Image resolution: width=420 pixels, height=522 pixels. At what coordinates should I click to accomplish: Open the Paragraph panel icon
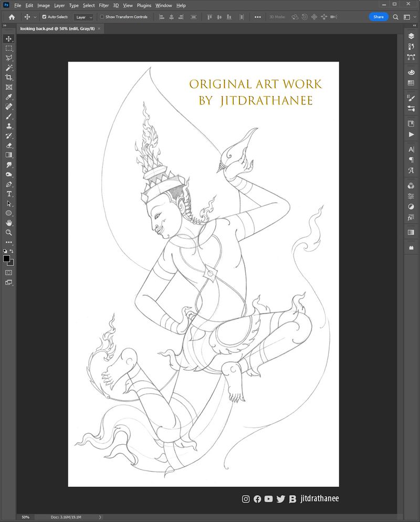click(x=411, y=160)
